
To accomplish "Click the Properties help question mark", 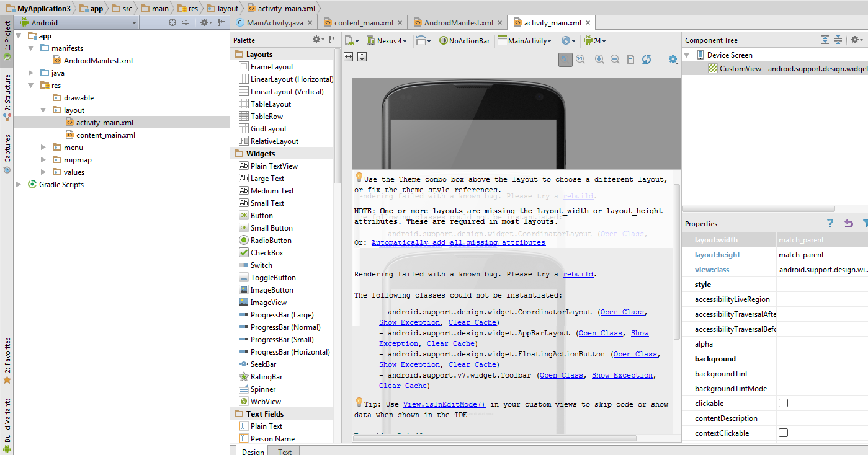I will pyautogui.click(x=830, y=224).
